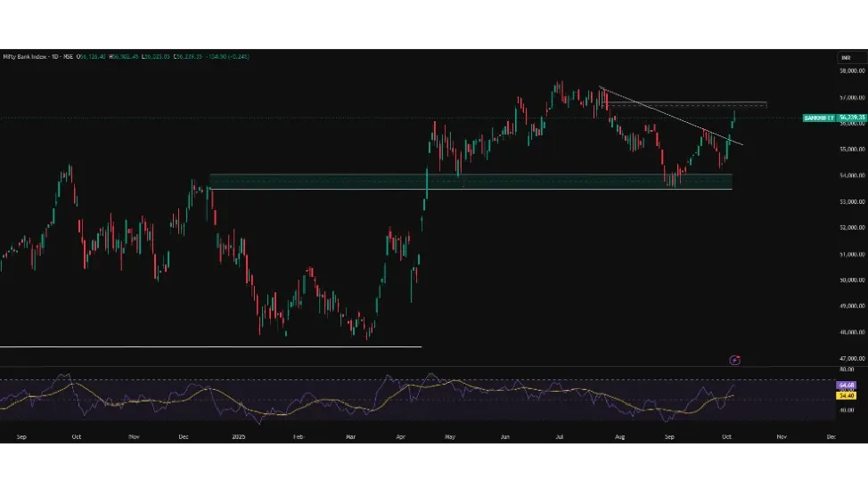
Task: Click the lightning bolt event icon
Action: (734, 360)
